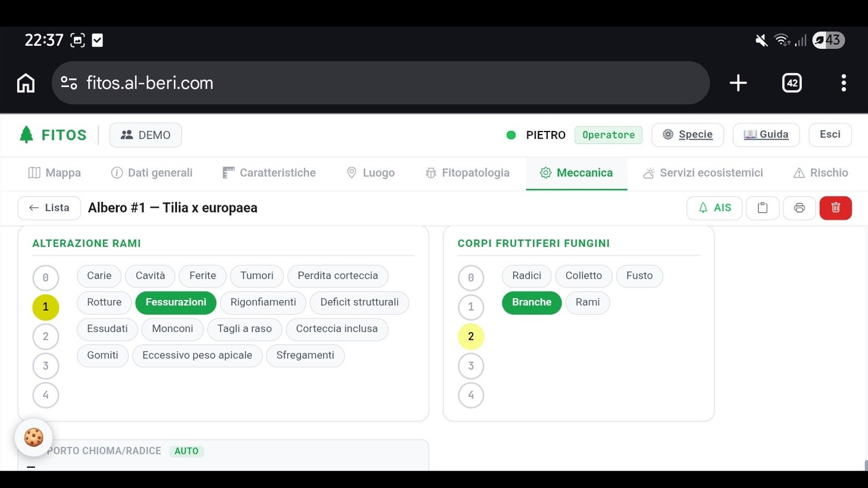This screenshot has width=868, height=488.
Task: Select severity 1 in Alterazione rami
Action: 46,307
